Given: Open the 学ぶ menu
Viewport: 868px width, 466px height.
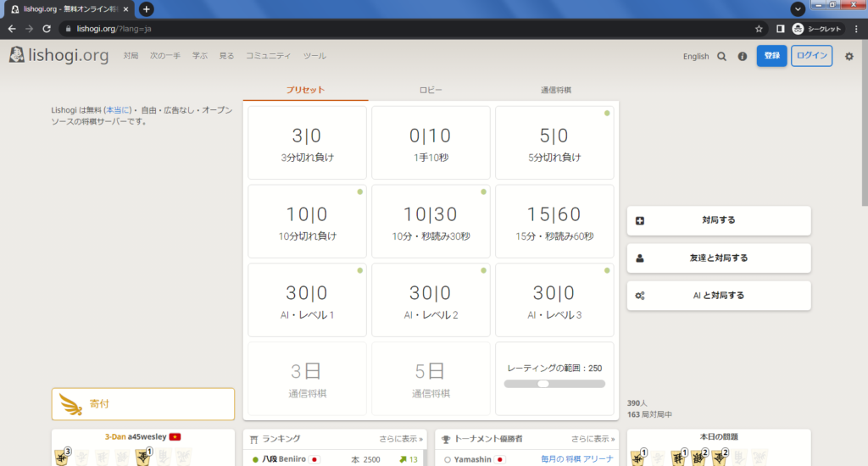Looking at the screenshot, I should click(200, 56).
